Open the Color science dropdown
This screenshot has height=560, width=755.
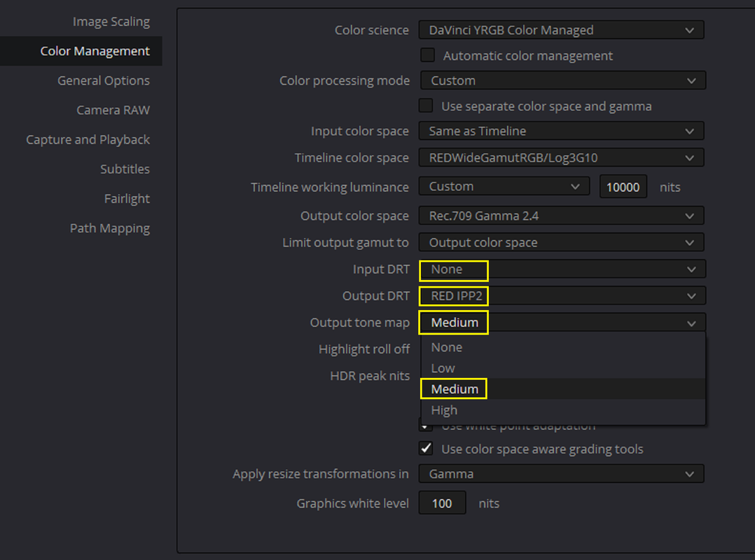tap(562, 30)
